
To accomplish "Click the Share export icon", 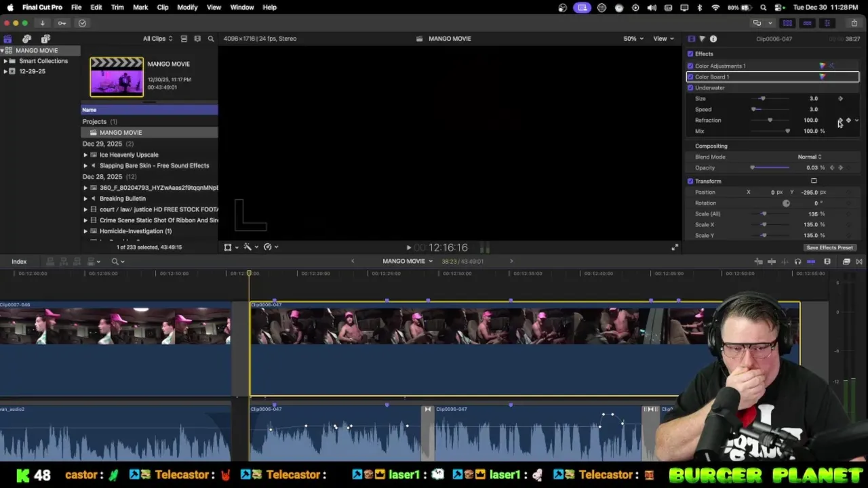I will coord(854,23).
